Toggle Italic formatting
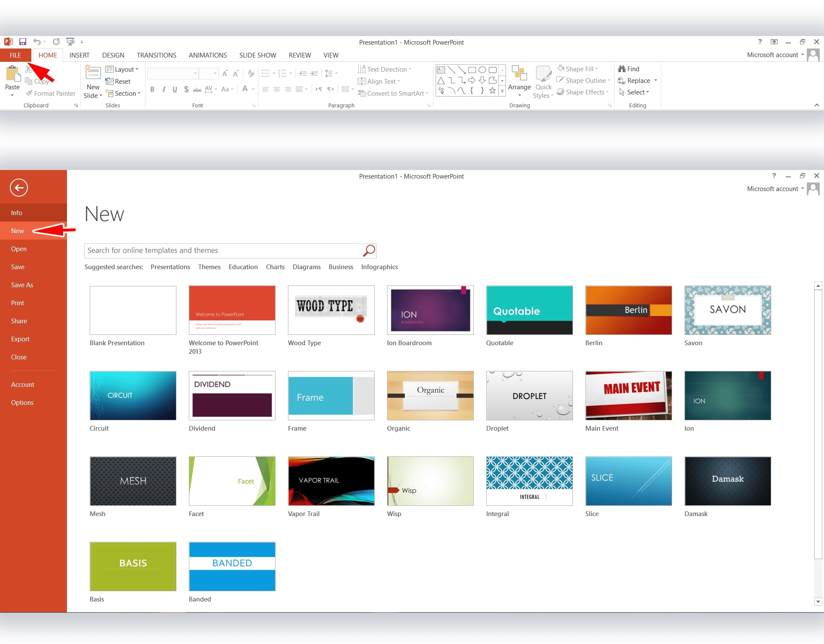The image size is (824, 644). [x=164, y=89]
